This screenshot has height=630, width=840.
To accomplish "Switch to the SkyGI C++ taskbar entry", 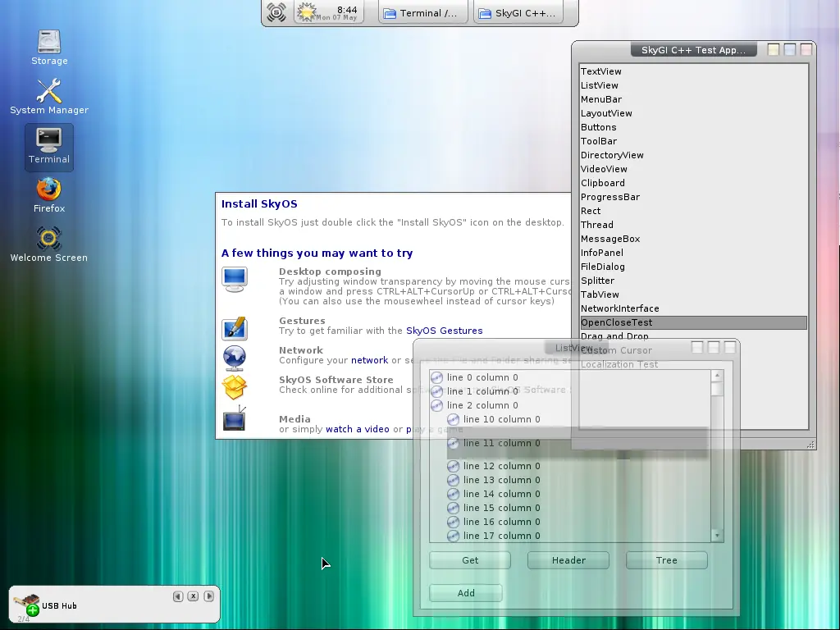I will [517, 13].
